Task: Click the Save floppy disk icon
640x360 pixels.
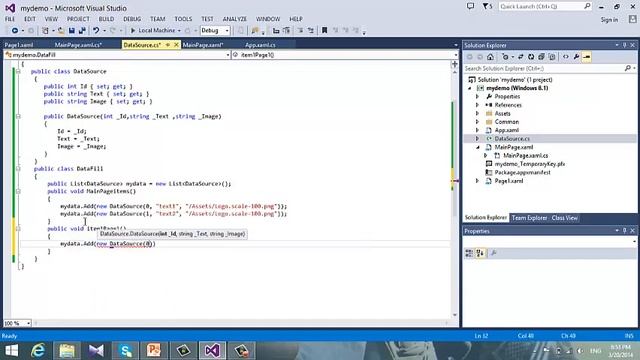Action: point(72,31)
